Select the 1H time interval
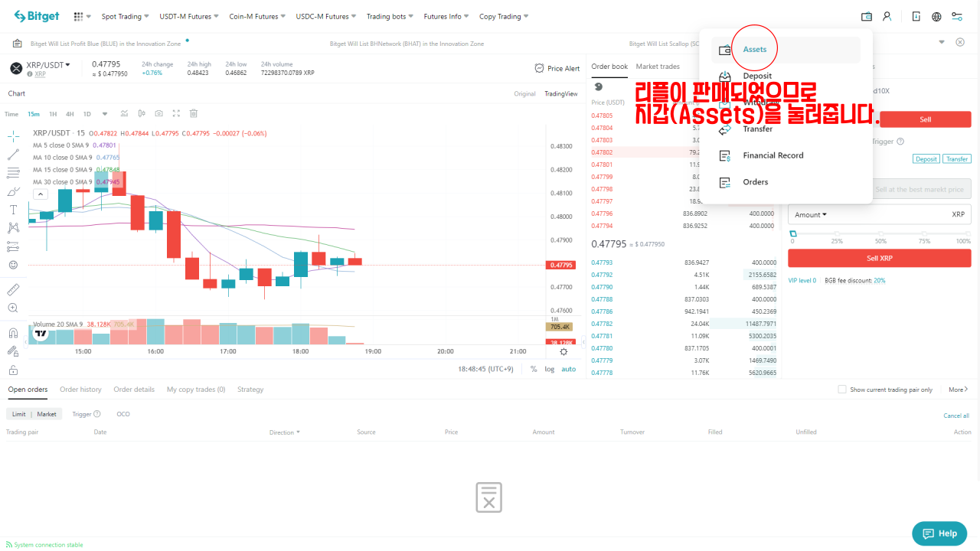The height and width of the screenshot is (551, 980). [53, 114]
